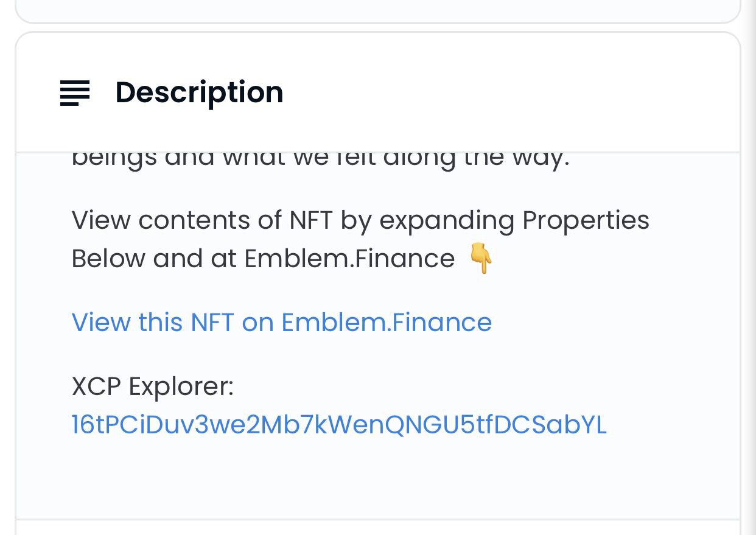Click the plain 'Emblem.Finance' text beside the emoji
756x535 pixels.
coord(349,259)
